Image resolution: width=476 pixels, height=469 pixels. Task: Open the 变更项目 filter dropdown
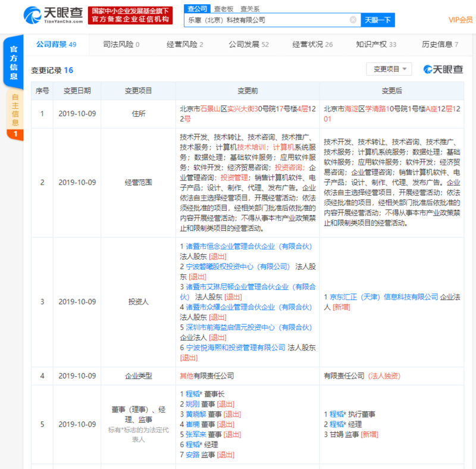pos(390,68)
